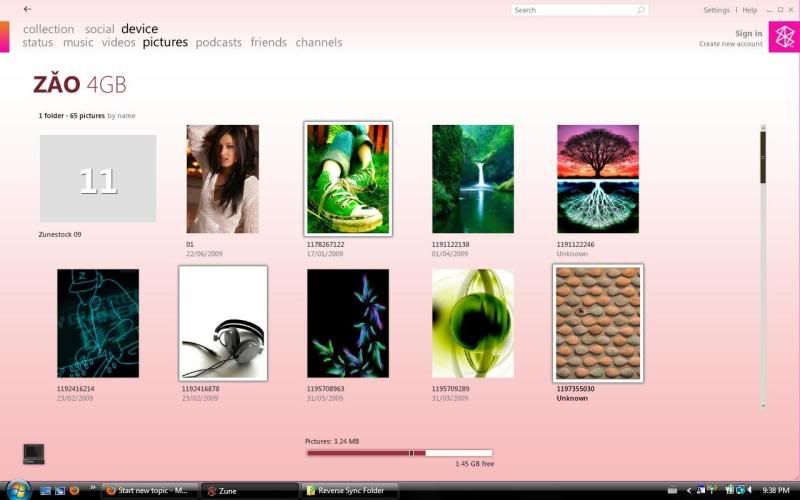Open the Zune logo tile
Image resolution: width=800 pixels, height=500 pixels.
(784, 37)
